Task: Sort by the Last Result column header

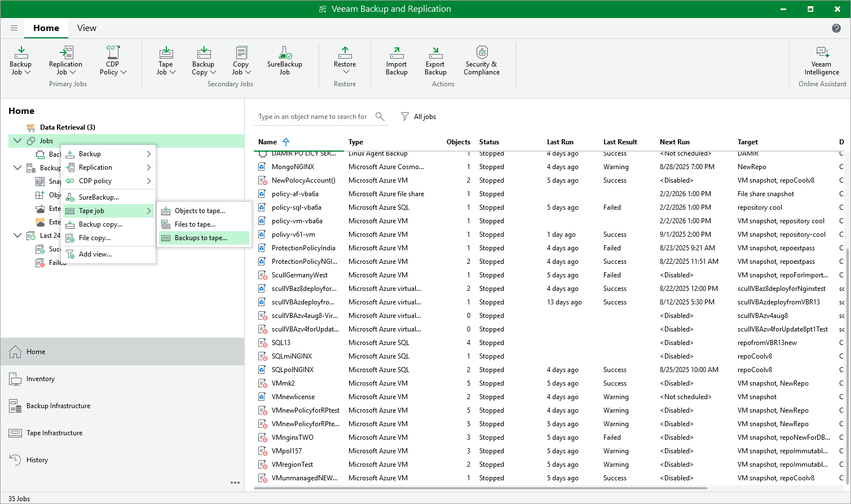Action: tap(620, 142)
